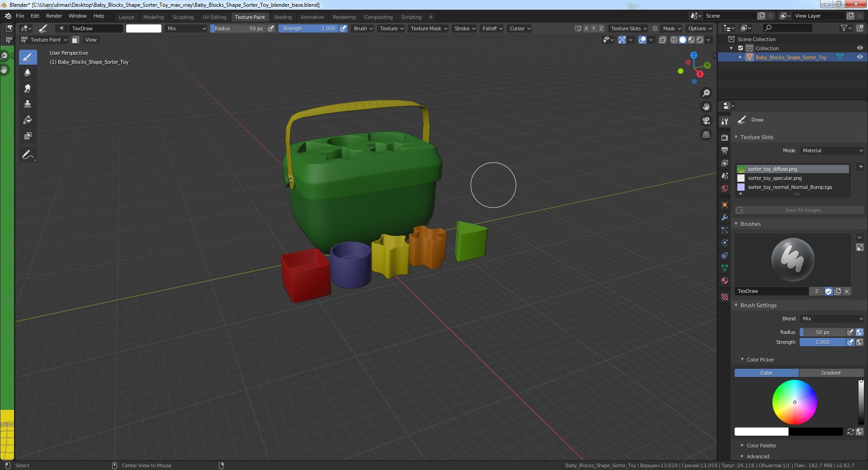
Task: Toggle viewport overlays button
Action: [x=642, y=40]
